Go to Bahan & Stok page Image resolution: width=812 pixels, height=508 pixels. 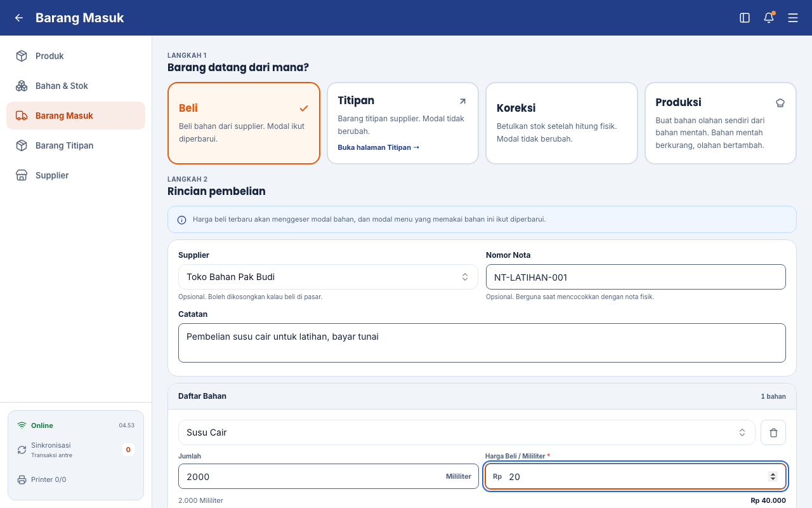(x=76, y=86)
